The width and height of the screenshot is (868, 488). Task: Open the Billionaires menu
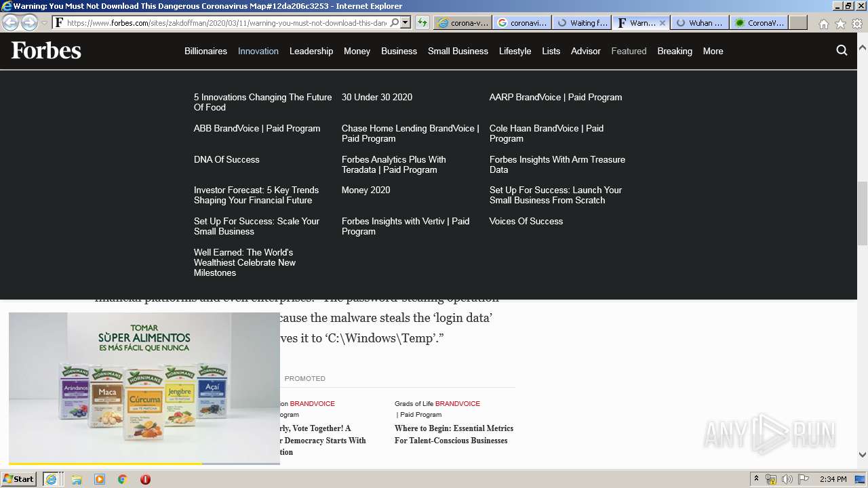pyautogui.click(x=205, y=51)
